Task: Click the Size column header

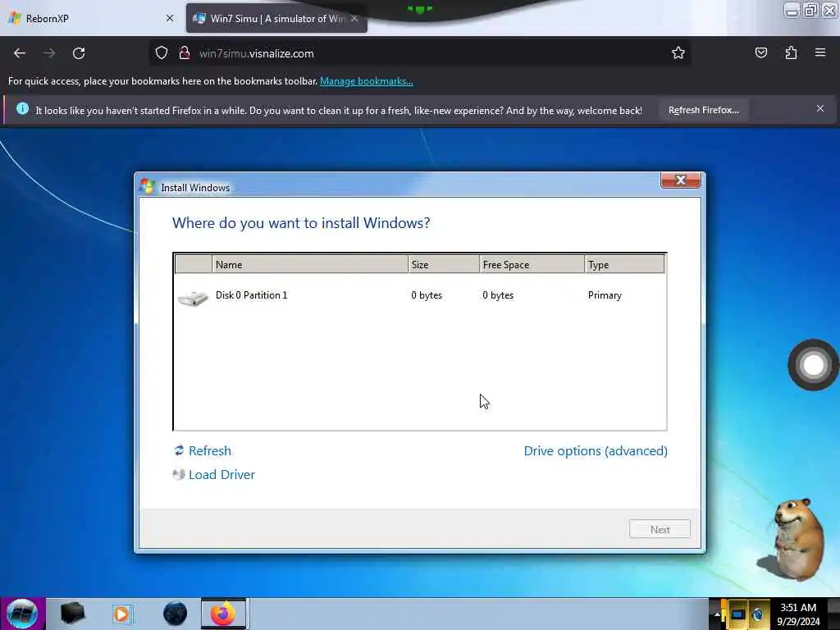Action: pyautogui.click(x=444, y=265)
